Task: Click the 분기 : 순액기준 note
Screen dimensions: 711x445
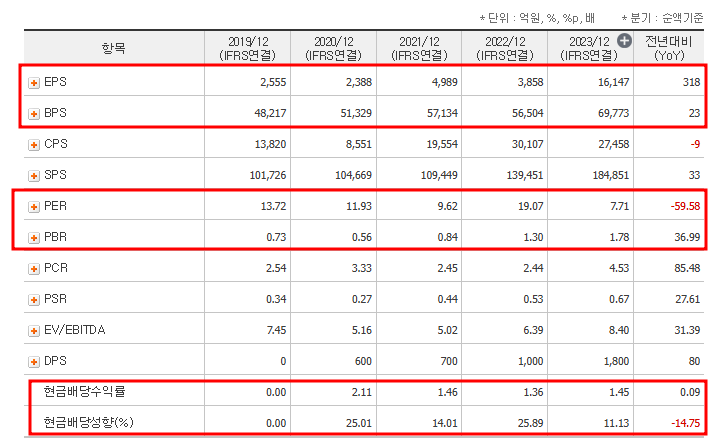Action: pyautogui.click(x=662, y=18)
